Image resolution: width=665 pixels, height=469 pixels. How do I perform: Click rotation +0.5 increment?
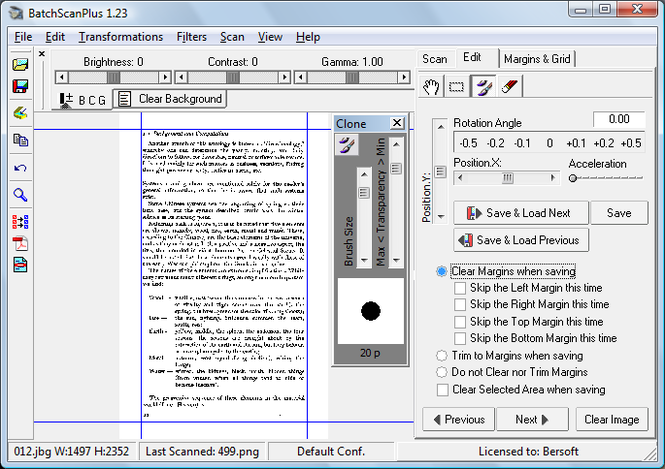tap(631, 143)
